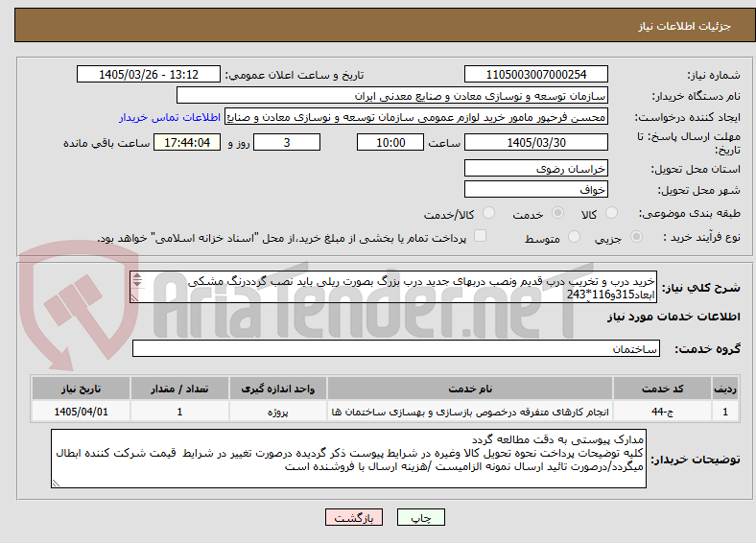Click the deadline time field 10:00
Image resolution: width=756 pixels, height=543 pixels.
(390, 142)
